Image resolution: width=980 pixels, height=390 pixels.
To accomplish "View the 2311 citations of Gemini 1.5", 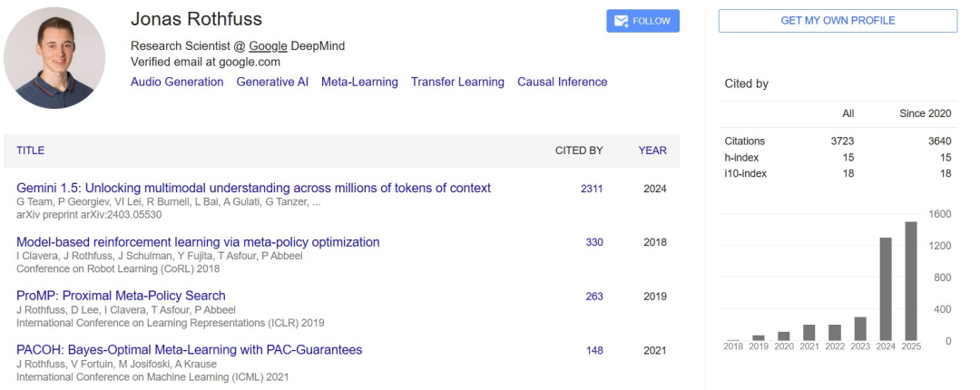I will pos(592,189).
